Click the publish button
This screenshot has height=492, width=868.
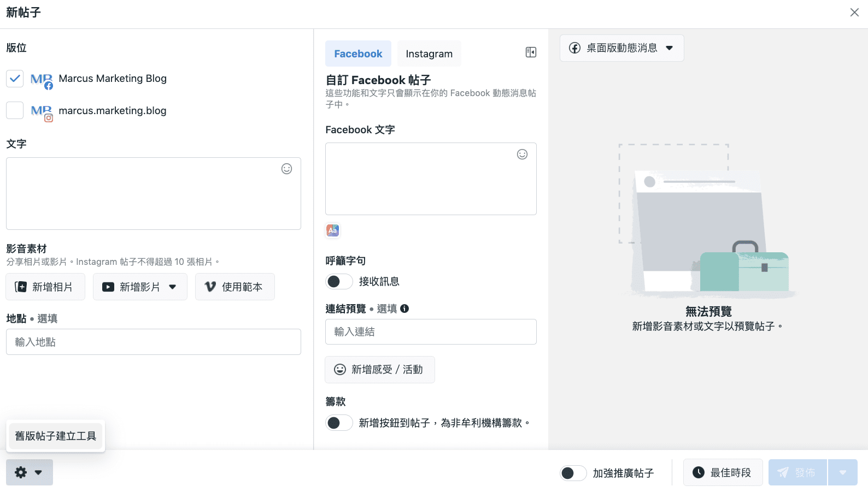coord(797,472)
